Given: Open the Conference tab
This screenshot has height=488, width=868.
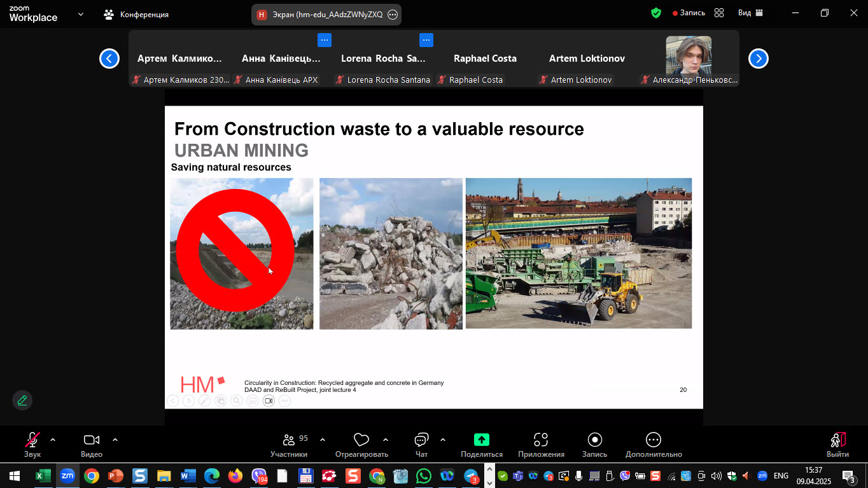Looking at the screenshot, I should coord(137,14).
